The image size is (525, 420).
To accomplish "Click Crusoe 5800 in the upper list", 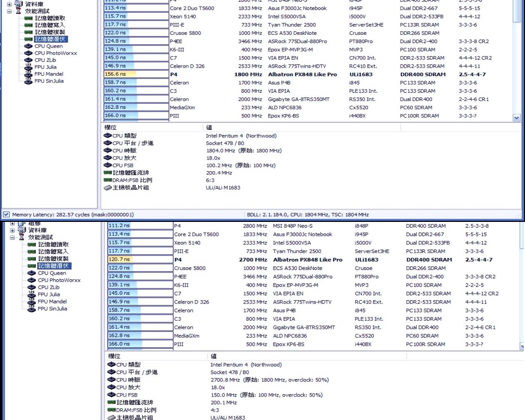I will 185,33.
